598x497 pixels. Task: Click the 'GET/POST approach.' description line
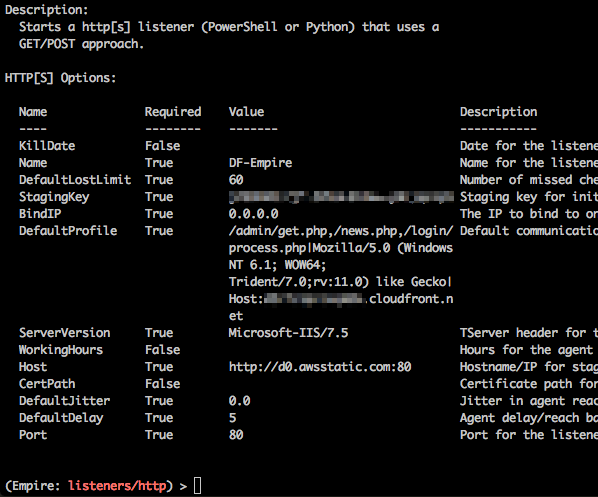pos(82,44)
